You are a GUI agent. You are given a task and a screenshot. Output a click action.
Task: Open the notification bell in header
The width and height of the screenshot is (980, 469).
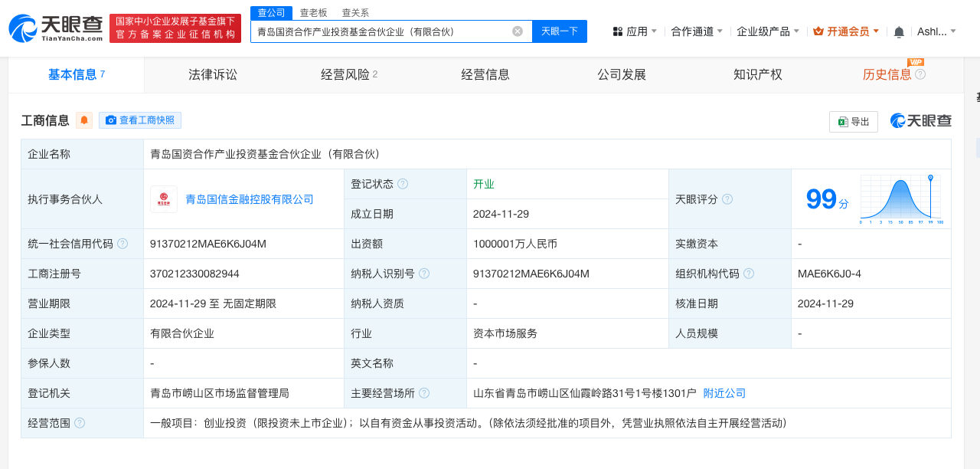pos(899,31)
